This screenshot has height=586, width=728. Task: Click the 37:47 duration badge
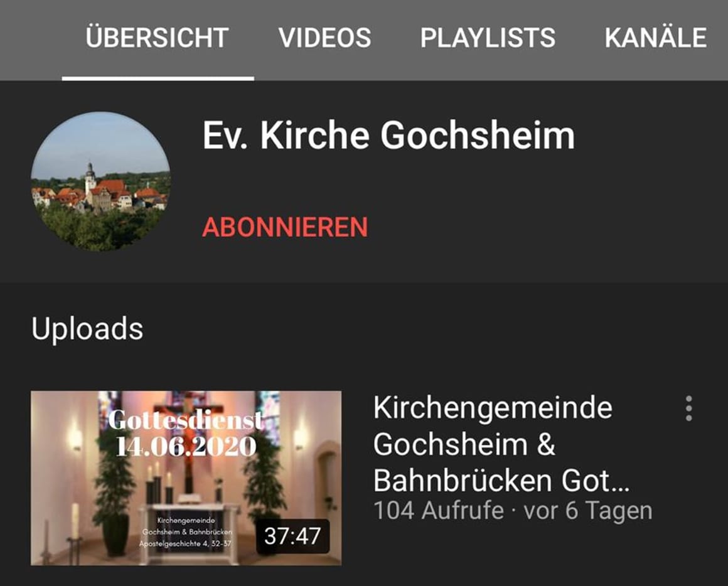click(x=292, y=536)
